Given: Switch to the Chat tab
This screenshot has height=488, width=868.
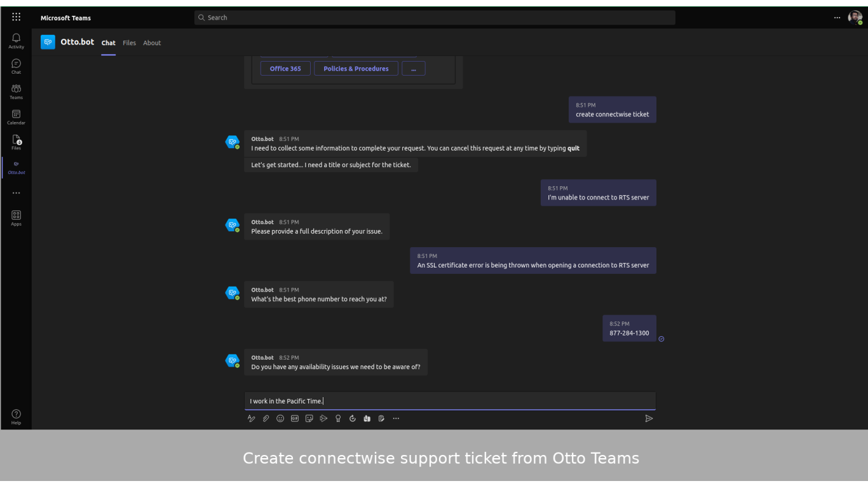Looking at the screenshot, I should click(x=109, y=43).
